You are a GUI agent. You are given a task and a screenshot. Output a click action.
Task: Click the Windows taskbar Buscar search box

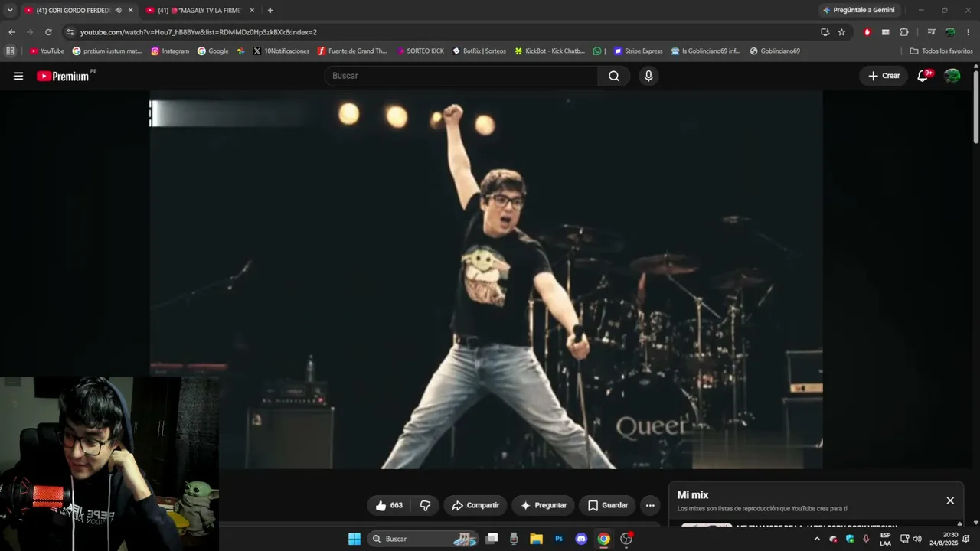point(423,539)
